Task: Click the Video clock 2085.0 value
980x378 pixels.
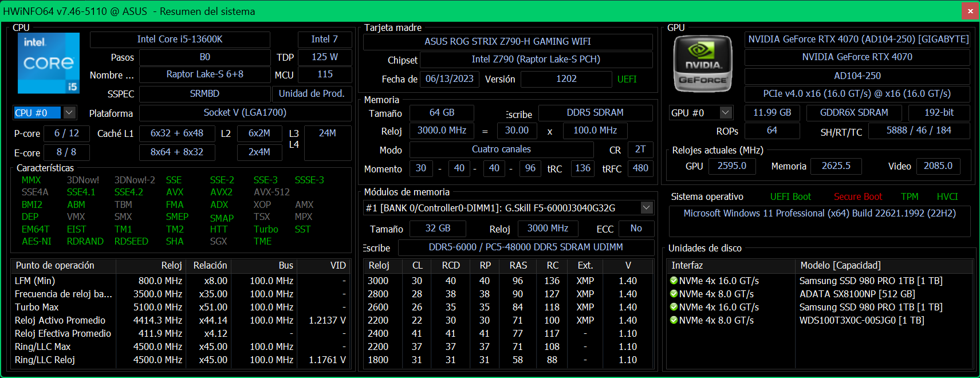Action: 938,166
